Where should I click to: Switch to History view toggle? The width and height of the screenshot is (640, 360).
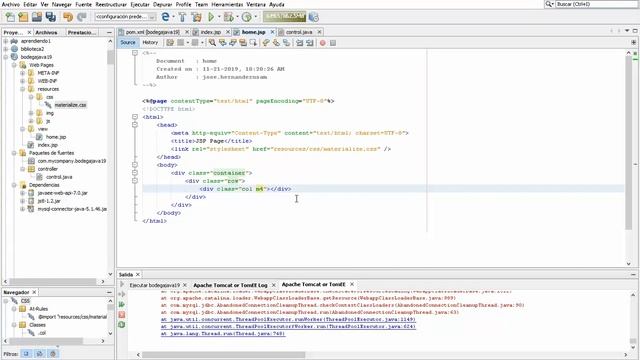[150, 42]
